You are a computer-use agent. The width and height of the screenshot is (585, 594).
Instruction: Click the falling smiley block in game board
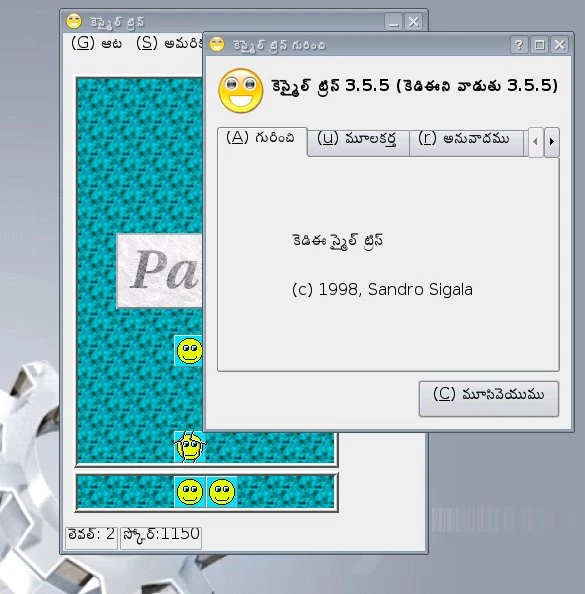[x=189, y=351]
